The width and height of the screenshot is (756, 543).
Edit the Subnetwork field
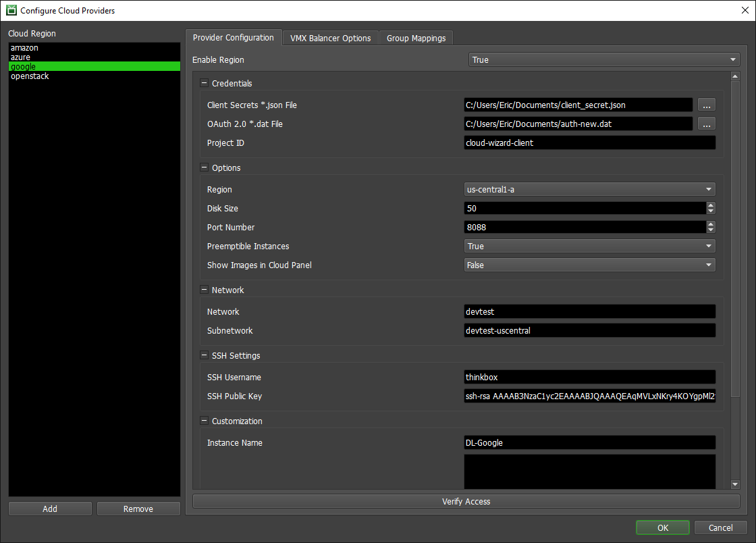coord(590,330)
